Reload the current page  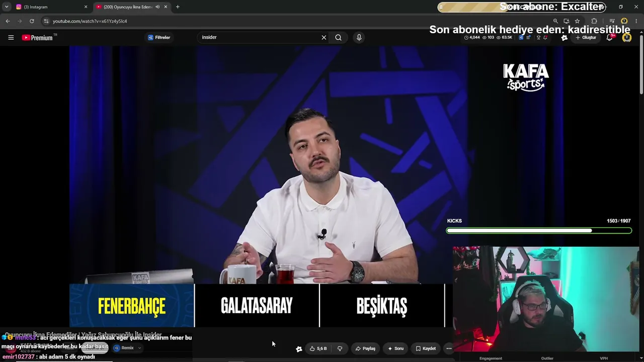32,21
